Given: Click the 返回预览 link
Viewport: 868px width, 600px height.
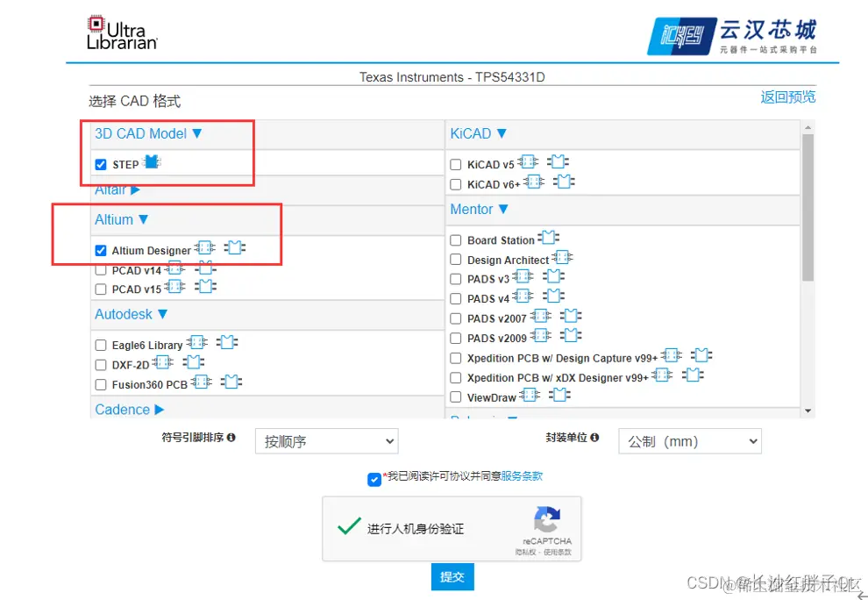Looking at the screenshot, I should [x=787, y=97].
